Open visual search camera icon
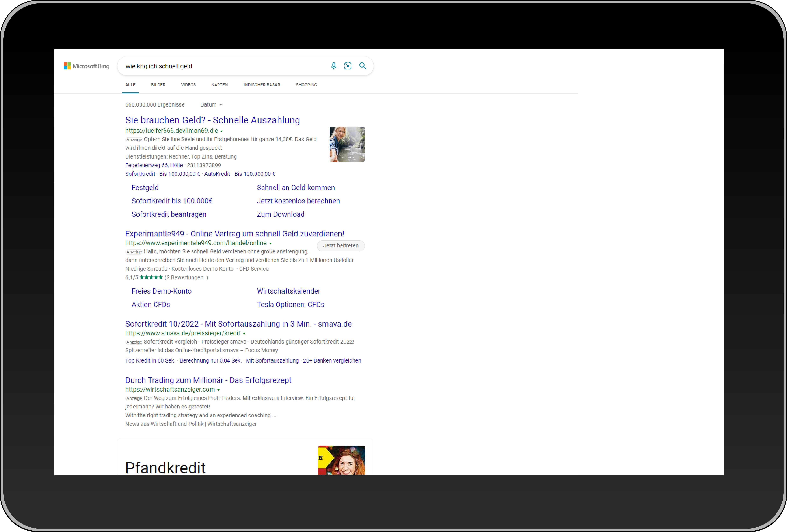This screenshot has width=787, height=532. tap(348, 66)
